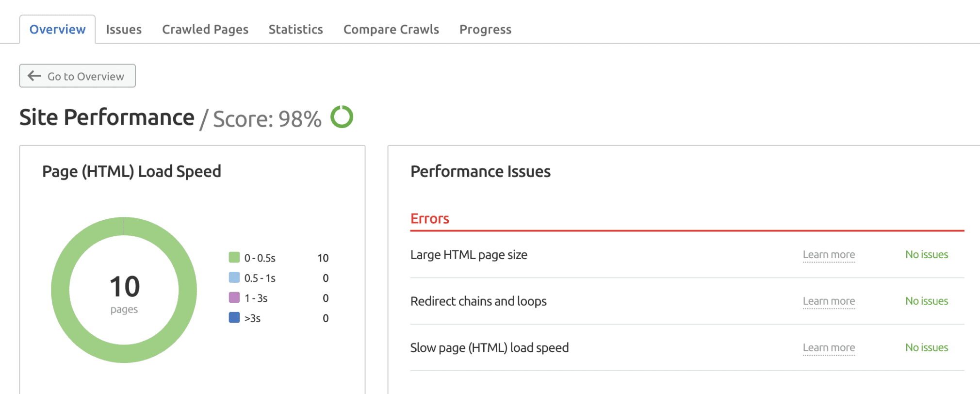This screenshot has width=980, height=394.
Task: Click the green 0-0.5s legend square
Action: (233, 258)
